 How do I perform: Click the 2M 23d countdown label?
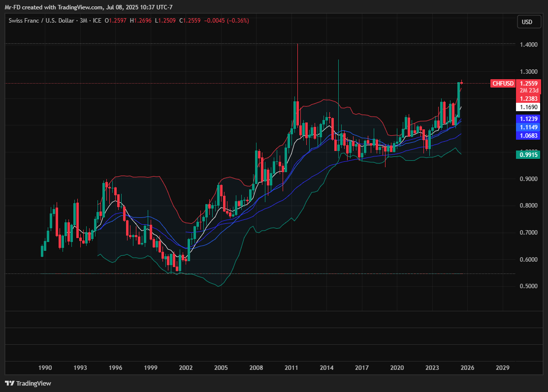pos(528,91)
